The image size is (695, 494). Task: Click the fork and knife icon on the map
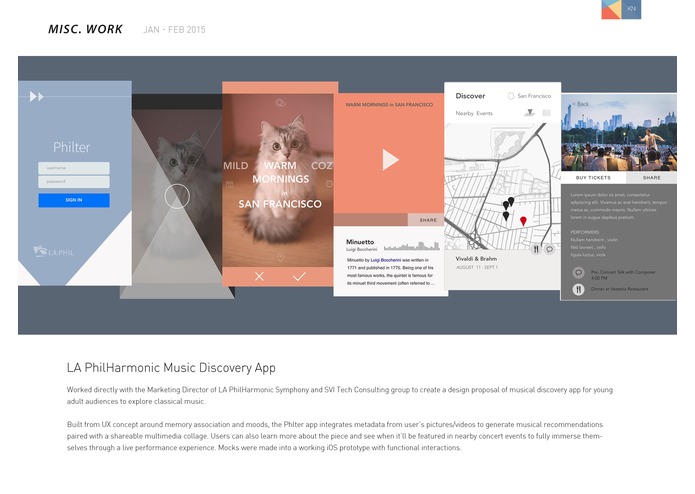(x=536, y=249)
